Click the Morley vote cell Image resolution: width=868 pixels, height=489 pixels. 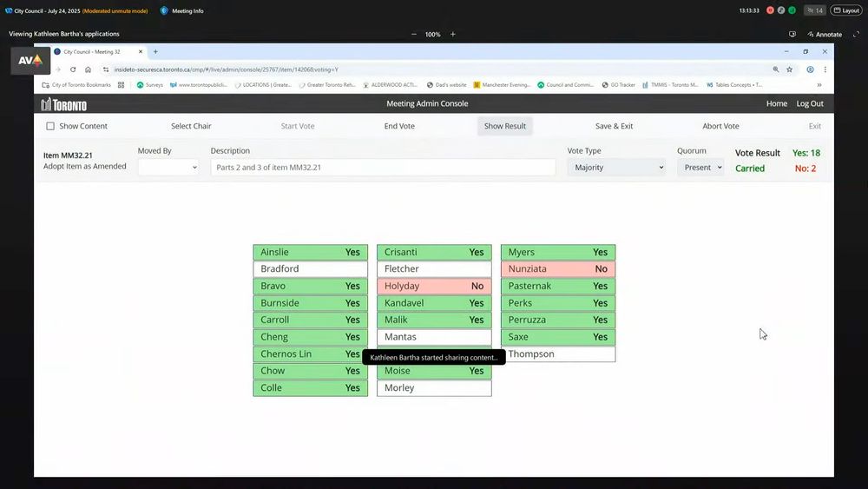coord(434,387)
